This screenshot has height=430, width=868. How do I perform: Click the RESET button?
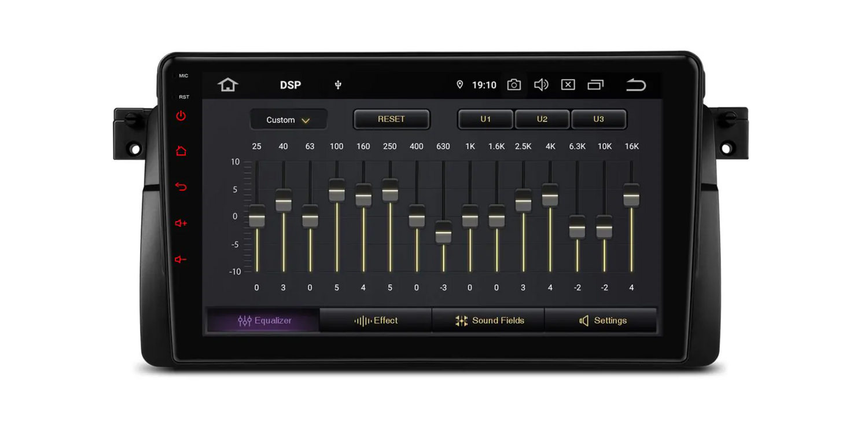(x=391, y=119)
